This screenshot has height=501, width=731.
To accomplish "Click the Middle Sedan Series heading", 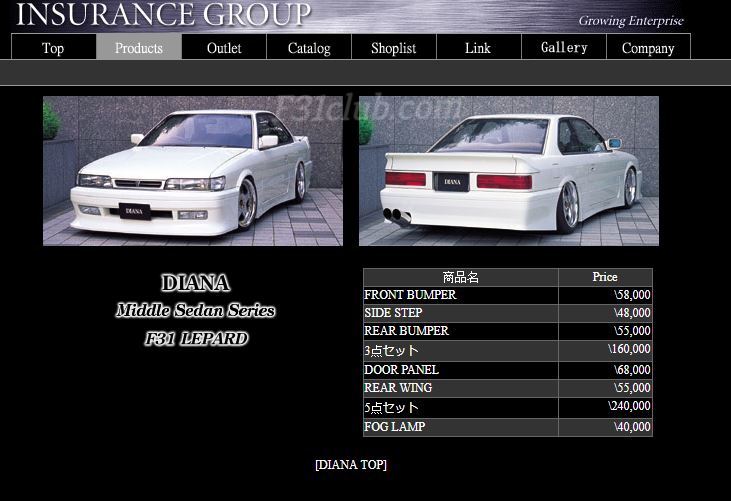I will click(x=195, y=310).
